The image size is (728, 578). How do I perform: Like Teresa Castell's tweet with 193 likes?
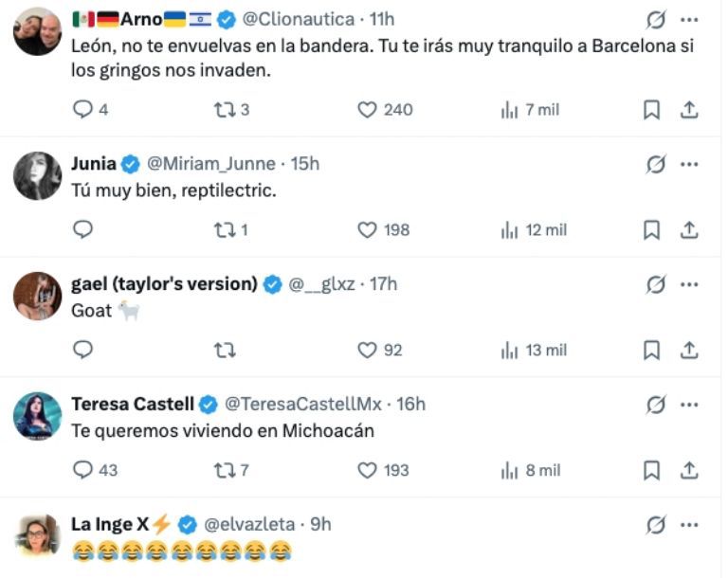[x=368, y=470]
